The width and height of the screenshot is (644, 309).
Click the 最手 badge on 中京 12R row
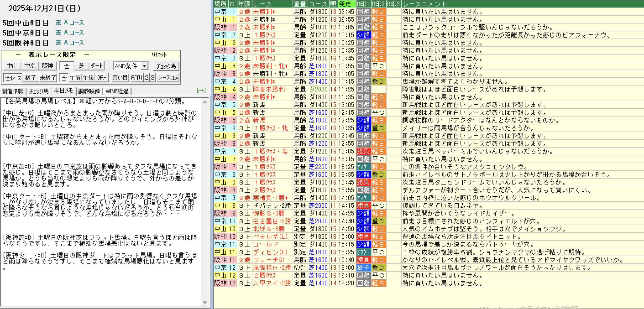[363, 268]
